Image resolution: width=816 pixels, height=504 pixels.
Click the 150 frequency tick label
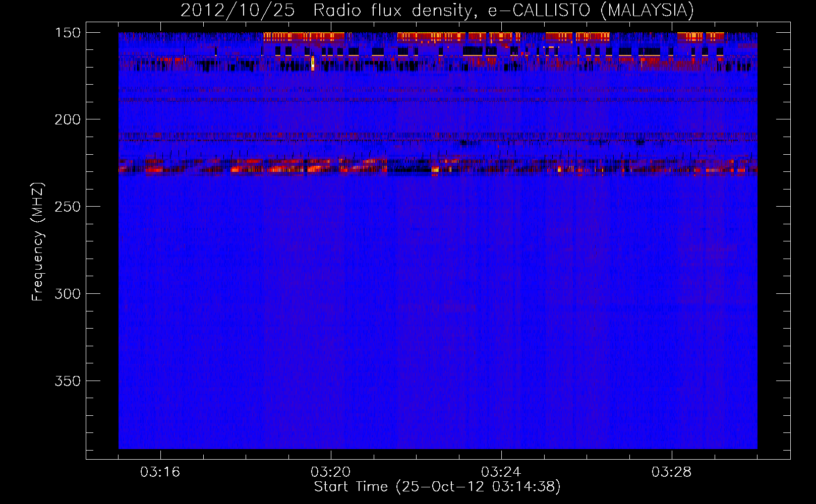pyautogui.click(x=68, y=33)
